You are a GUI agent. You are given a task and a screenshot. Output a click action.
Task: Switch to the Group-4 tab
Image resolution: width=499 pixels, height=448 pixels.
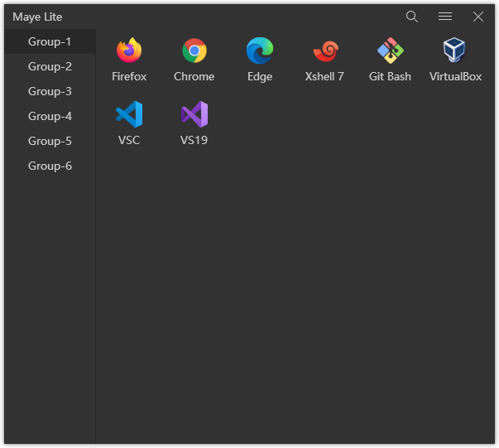pos(50,116)
